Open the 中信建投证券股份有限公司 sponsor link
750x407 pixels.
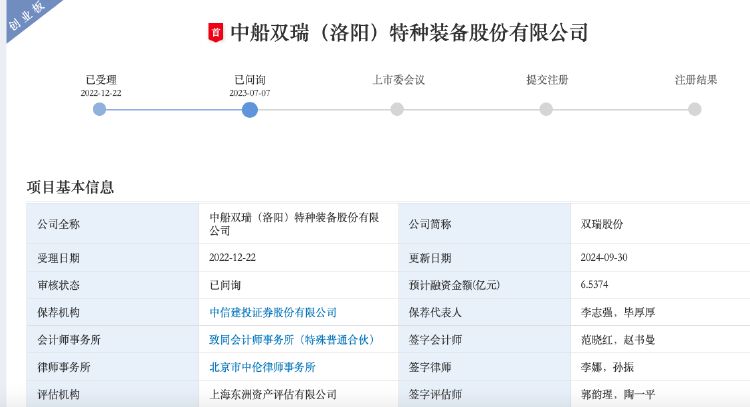coord(273,312)
